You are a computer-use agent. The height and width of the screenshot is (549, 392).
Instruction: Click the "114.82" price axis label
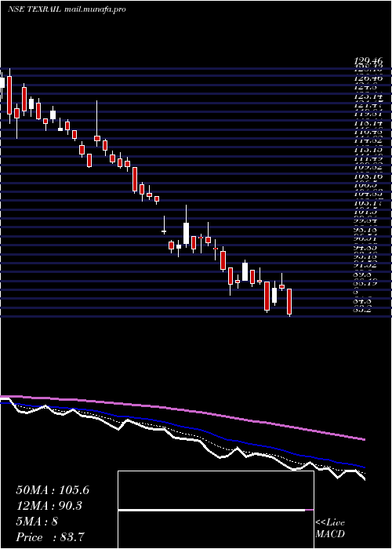[x=368, y=140]
